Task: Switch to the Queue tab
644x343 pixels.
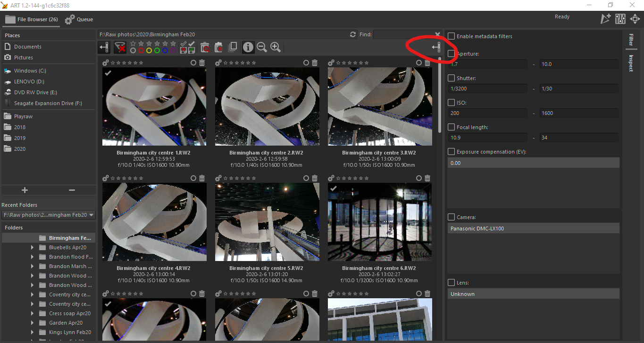Action: (79, 19)
